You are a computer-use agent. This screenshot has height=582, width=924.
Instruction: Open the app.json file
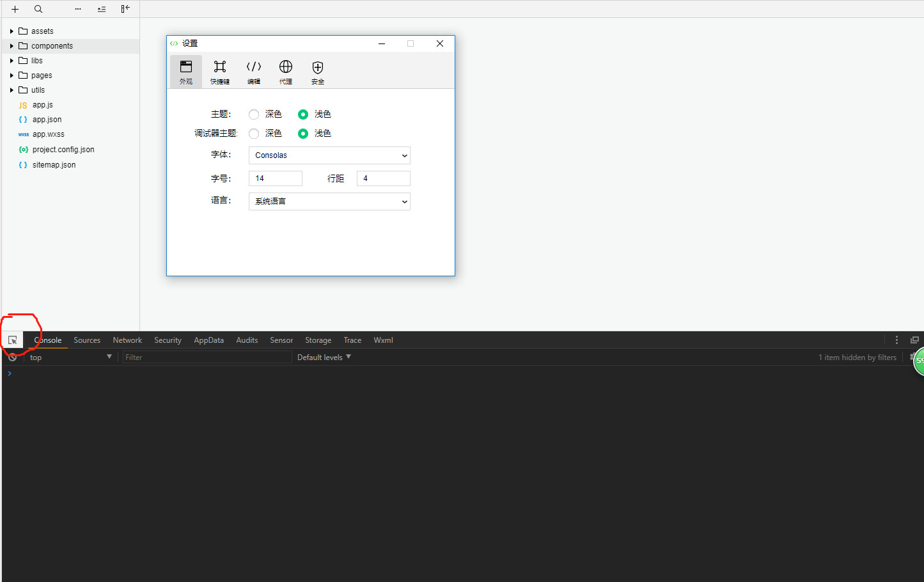[47, 120]
